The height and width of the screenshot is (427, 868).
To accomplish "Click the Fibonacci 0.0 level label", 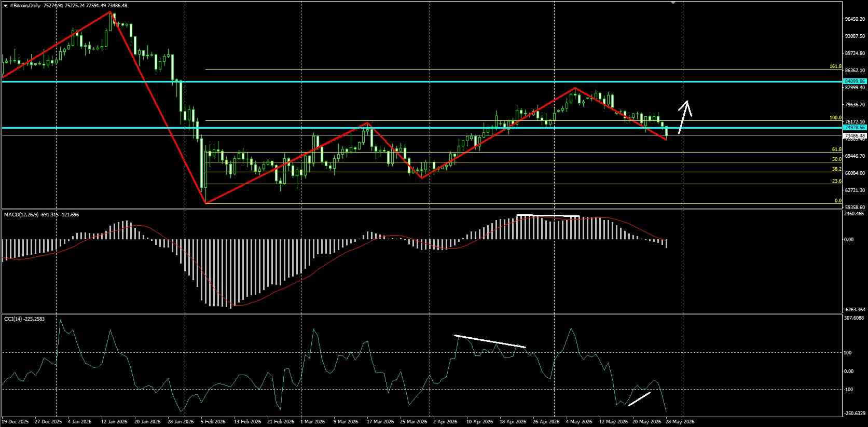I will (838, 201).
